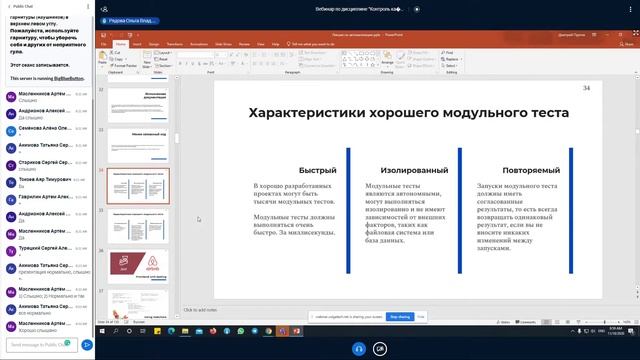The image size is (640, 360).
Task: Toggle the users list panel icon
Action: [x=104, y=9]
